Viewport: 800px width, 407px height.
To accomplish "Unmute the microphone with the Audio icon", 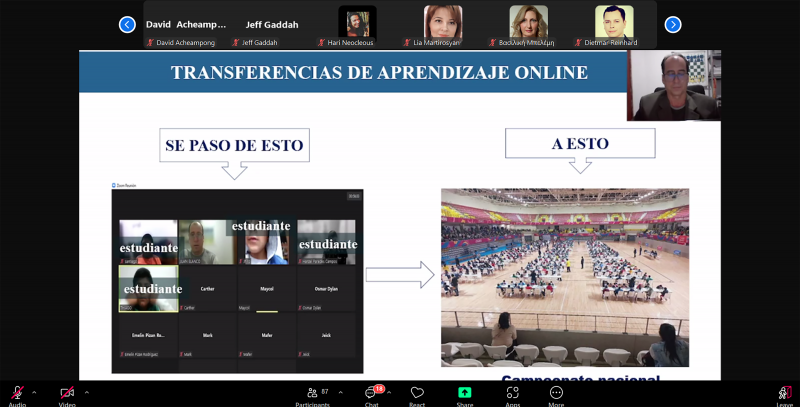I will click(x=17, y=393).
